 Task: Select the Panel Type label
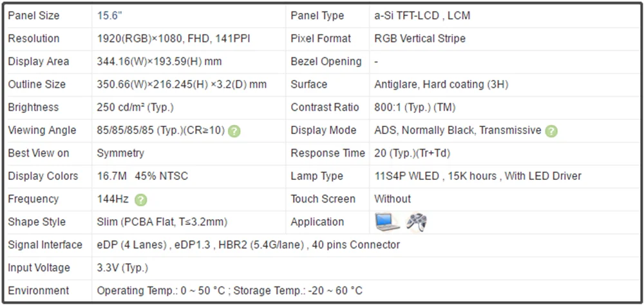pos(317,15)
